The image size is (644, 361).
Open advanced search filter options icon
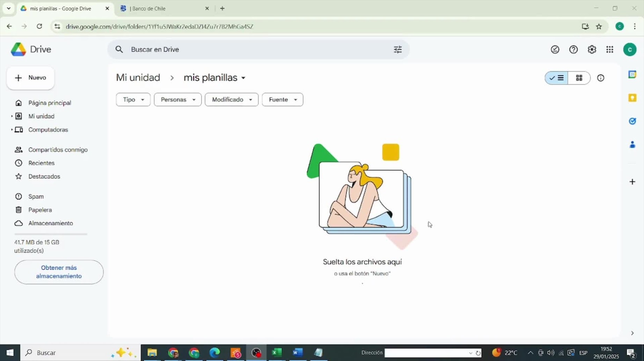pos(397,50)
